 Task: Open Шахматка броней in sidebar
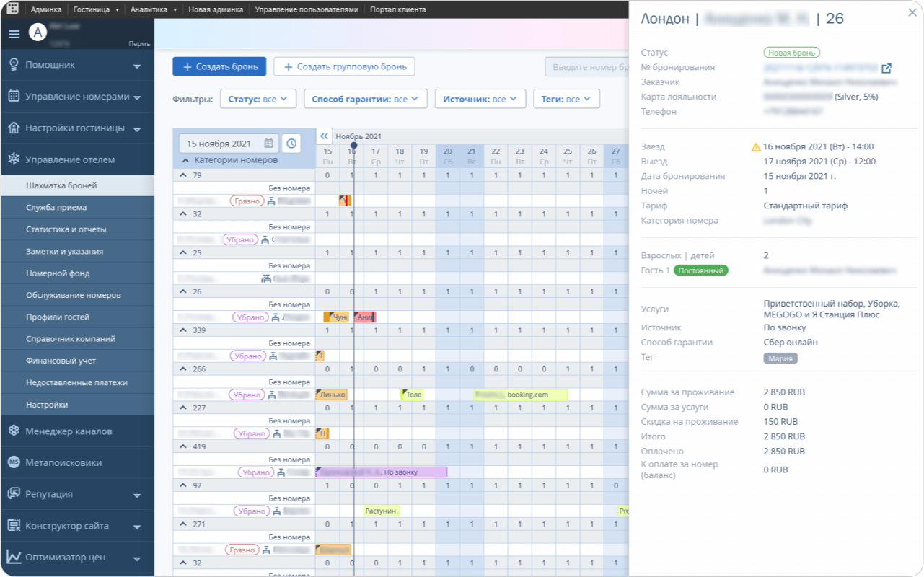[77, 185]
